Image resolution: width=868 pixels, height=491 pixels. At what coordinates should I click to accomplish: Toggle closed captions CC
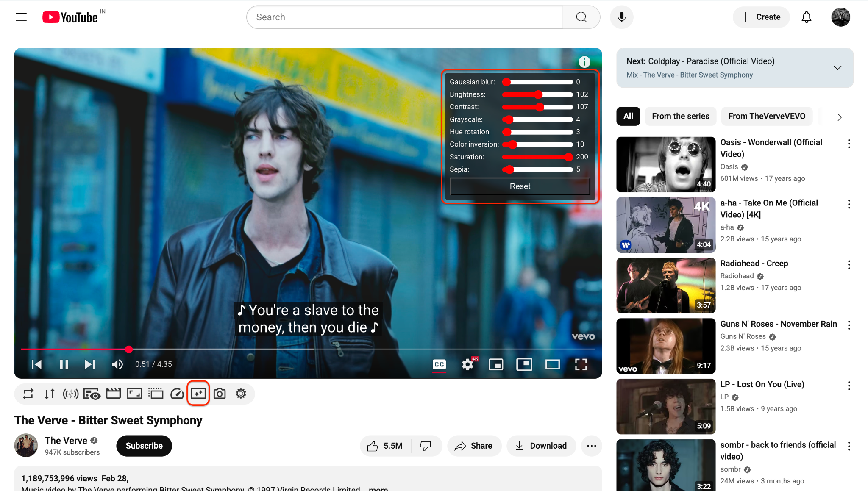pos(439,364)
